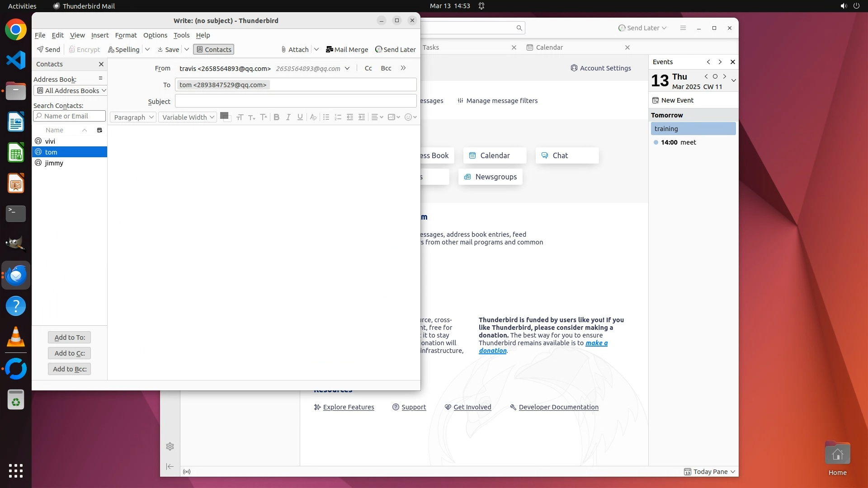Click the increase indent icon
This screenshot has height=488, width=868.
(x=362, y=117)
